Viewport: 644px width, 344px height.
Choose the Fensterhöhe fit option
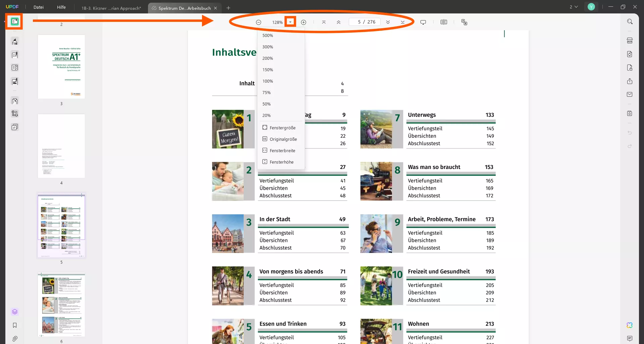click(281, 162)
